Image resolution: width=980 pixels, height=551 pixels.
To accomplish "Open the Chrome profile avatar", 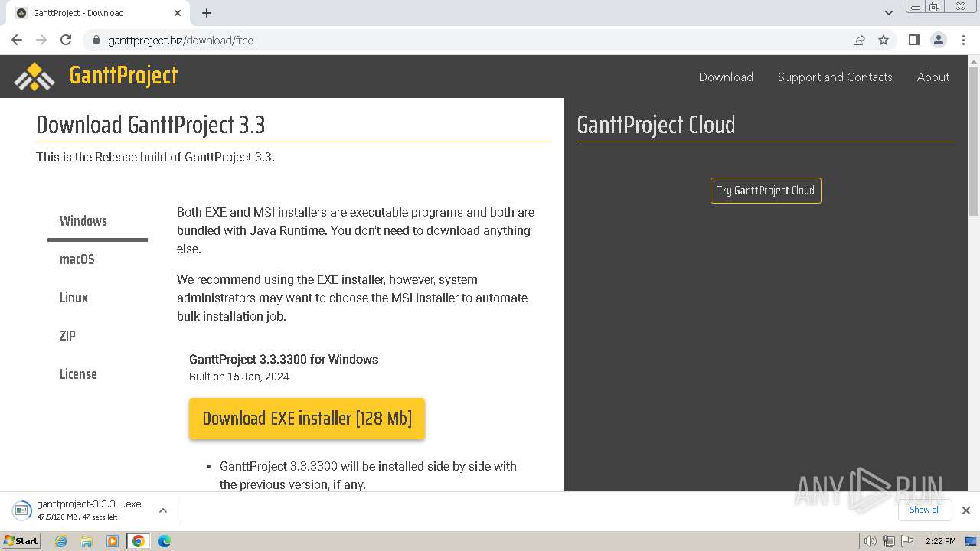I will tap(938, 40).
